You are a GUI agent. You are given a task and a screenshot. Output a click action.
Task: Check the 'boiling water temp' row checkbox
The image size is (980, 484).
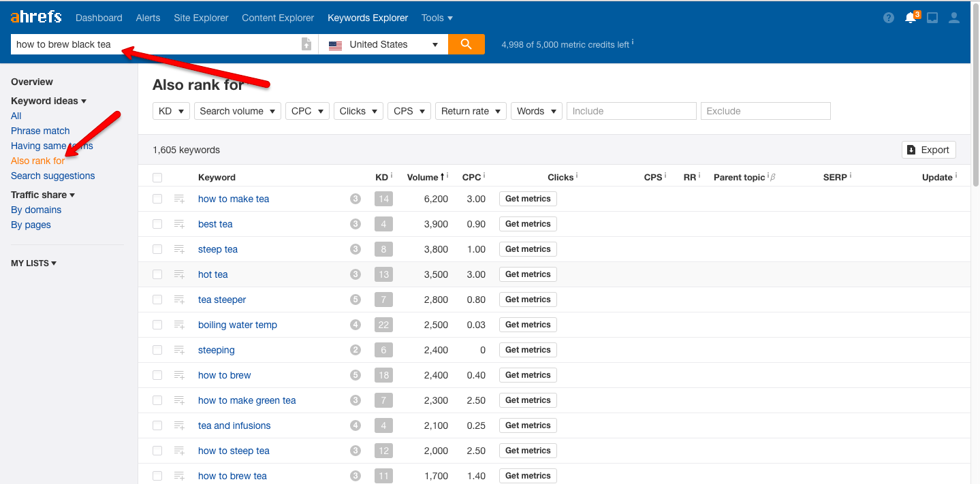(x=157, y=325)
